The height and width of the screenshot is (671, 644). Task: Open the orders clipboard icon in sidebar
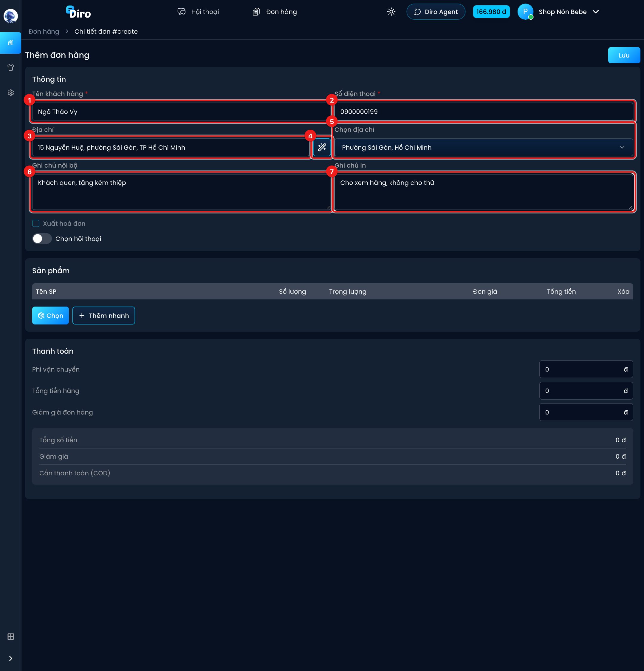(x=11, y=43)
